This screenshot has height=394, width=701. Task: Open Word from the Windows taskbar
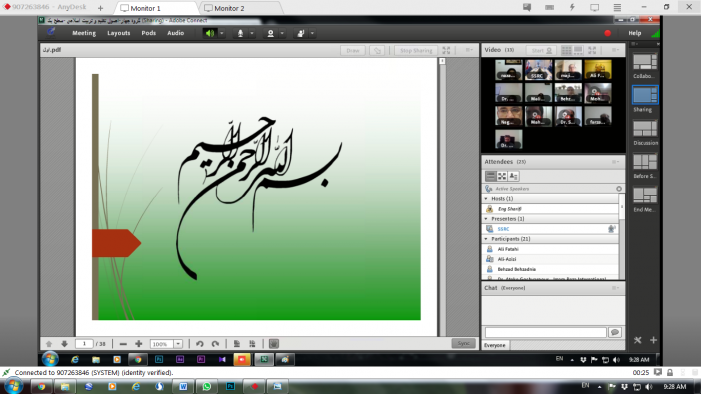coord(183,386)
